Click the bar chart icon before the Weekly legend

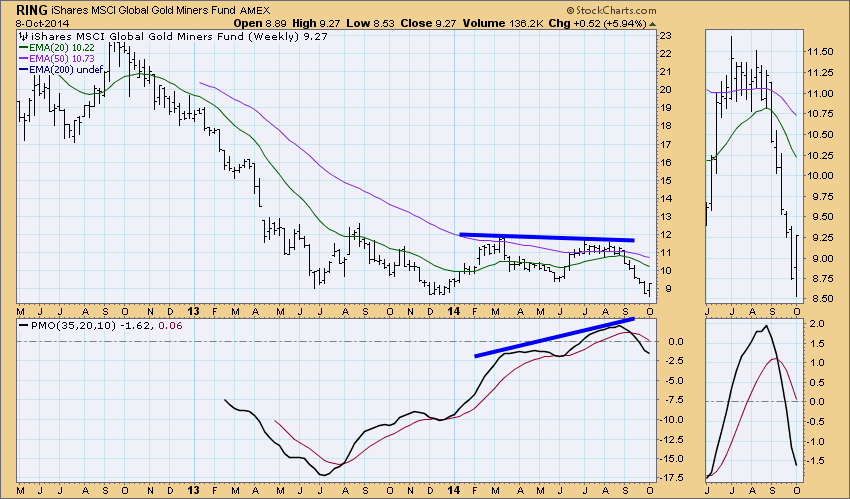[23, 36]
